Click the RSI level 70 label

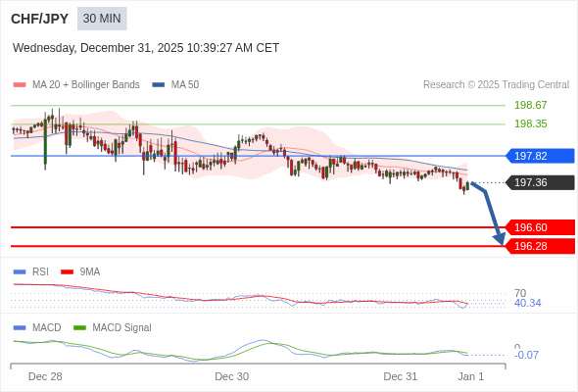coord(520,294)
